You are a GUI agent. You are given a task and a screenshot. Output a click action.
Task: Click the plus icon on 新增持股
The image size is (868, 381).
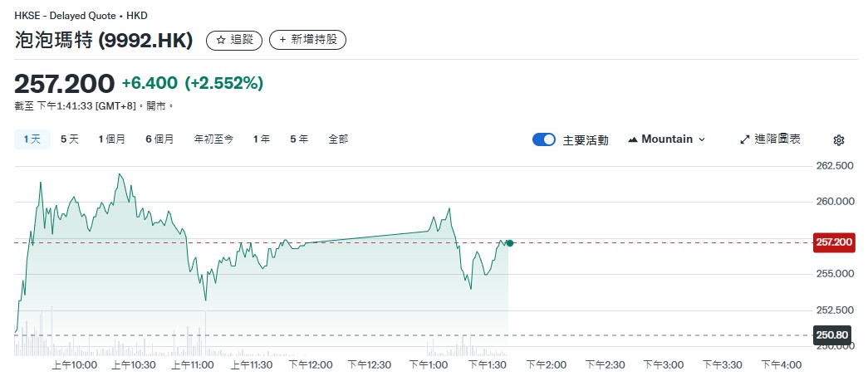click(x=283, y=40)
